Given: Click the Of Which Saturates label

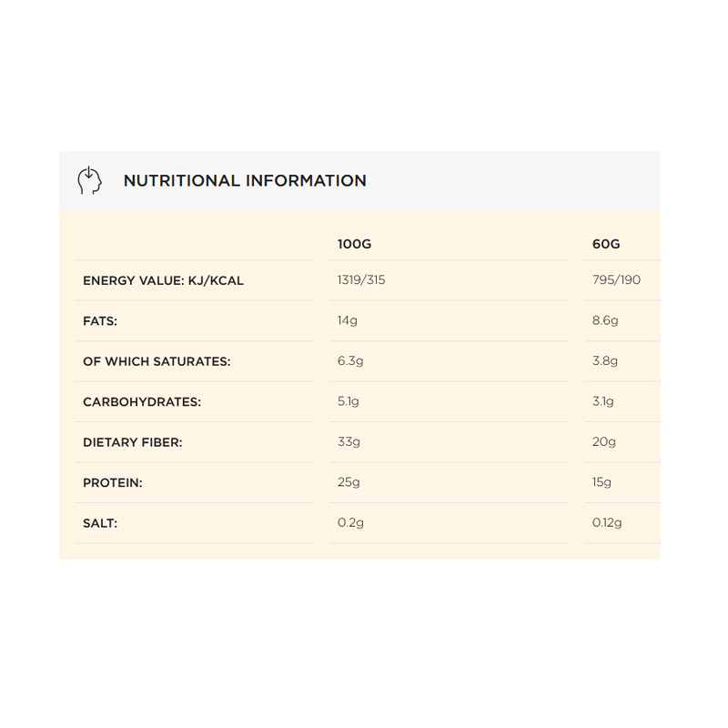Looking at the screenshot, I should pos(157,361).
